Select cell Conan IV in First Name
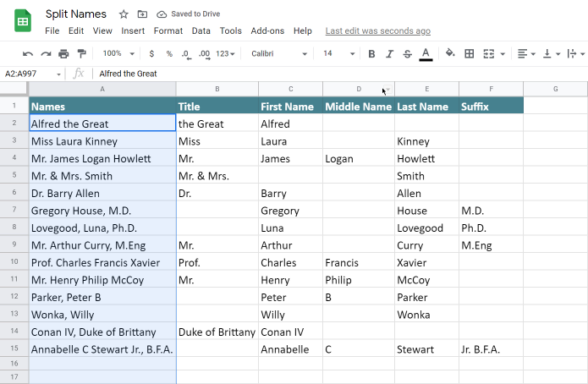 [291, 332]
